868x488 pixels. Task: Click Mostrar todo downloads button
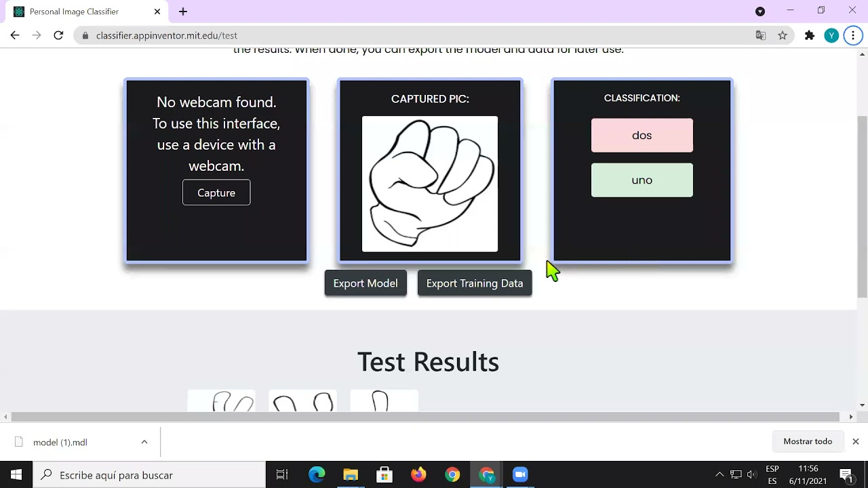click(x=808, y=441)
